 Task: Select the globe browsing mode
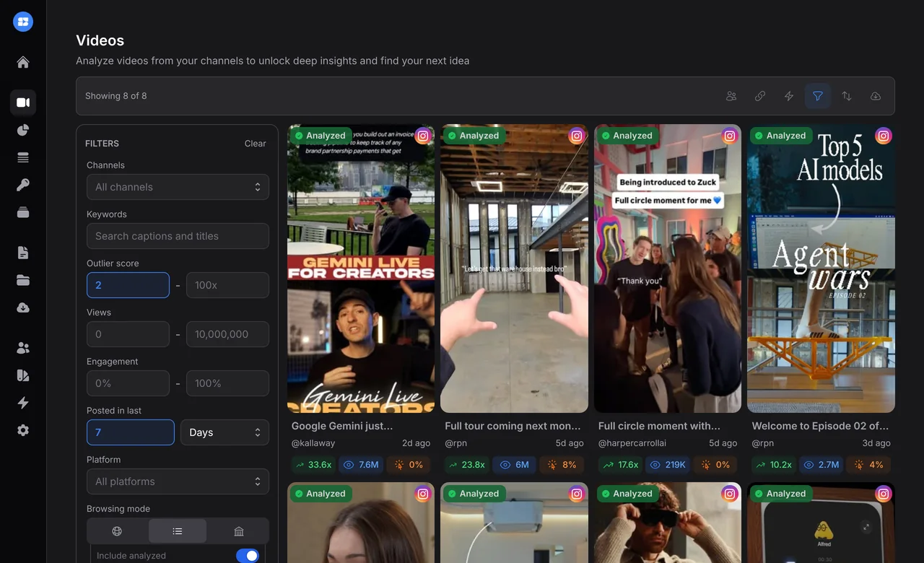pos(117,531)
